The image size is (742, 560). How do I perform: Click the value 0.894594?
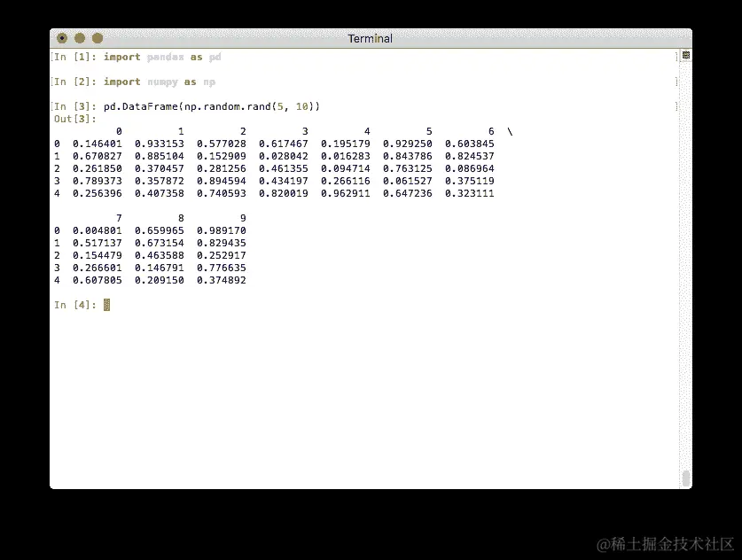coord(221,181)
